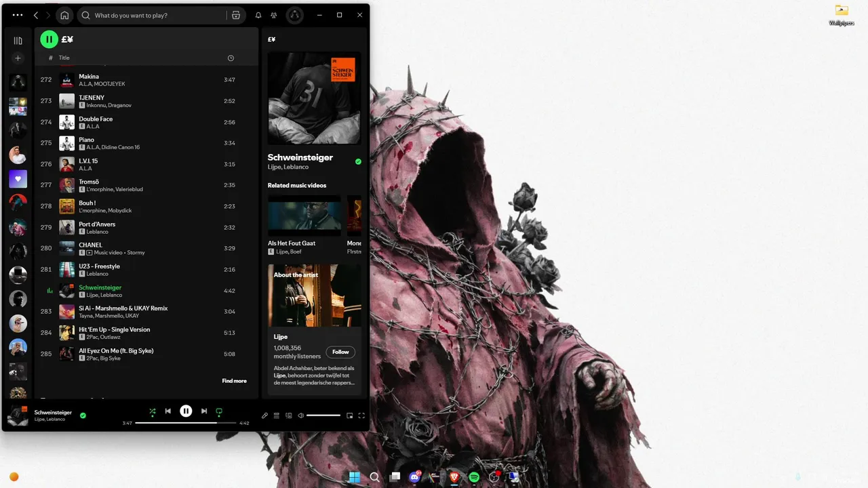Go back with the left arrow
This screenshot has width=868, height=488.
click(x=36, y=15)
